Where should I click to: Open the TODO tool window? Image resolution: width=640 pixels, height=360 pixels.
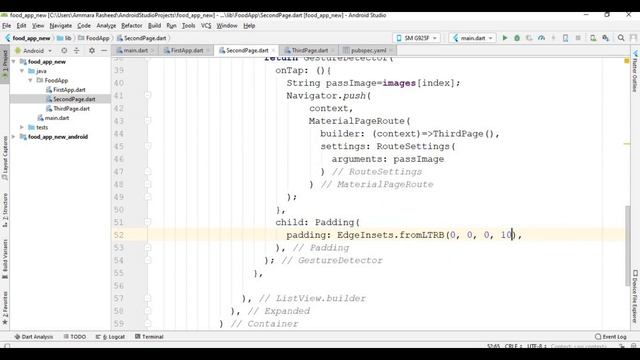(75, 337)
